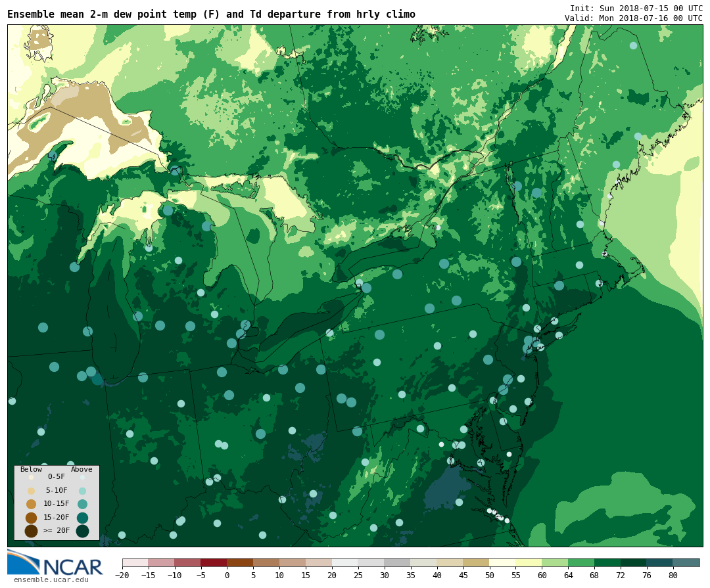Click the 80 color bar tick label
The image size is (710, 588).
click(x=673, y=576)
